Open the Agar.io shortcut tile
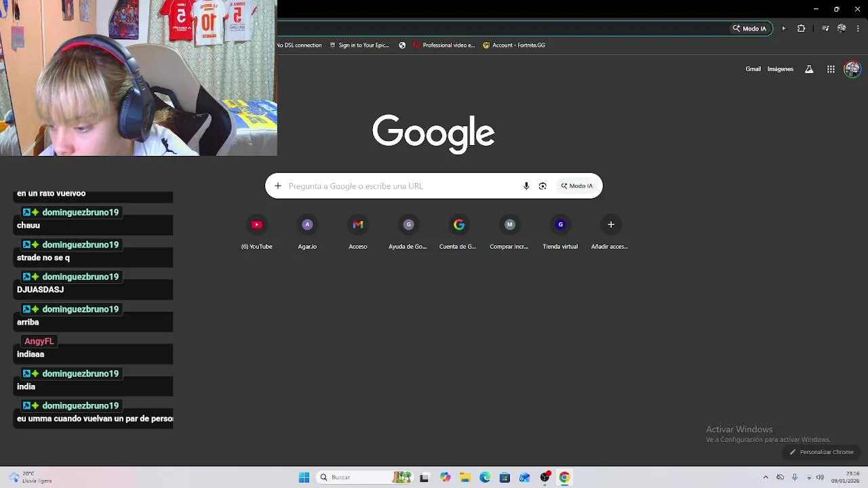The width and height of the screenshot is (868, 488). coord(307,232)
